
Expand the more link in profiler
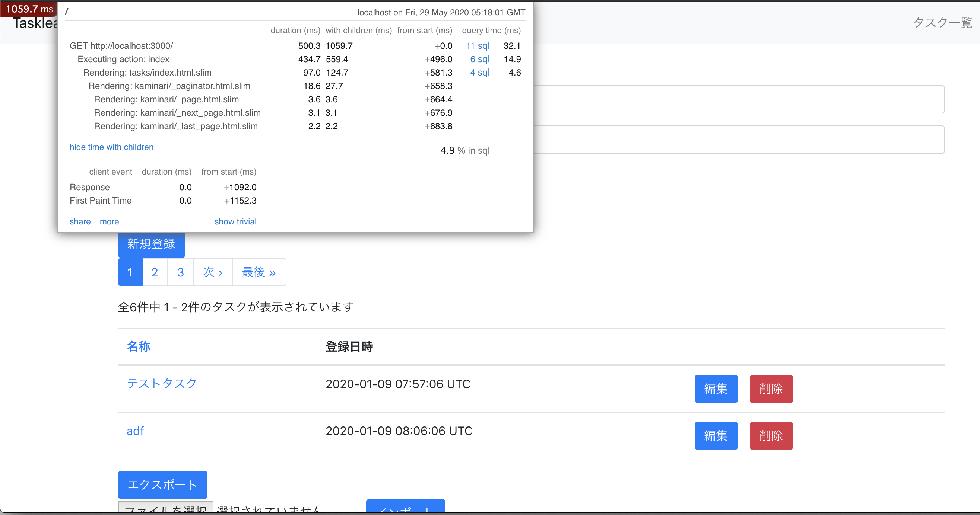click(109, 221)
